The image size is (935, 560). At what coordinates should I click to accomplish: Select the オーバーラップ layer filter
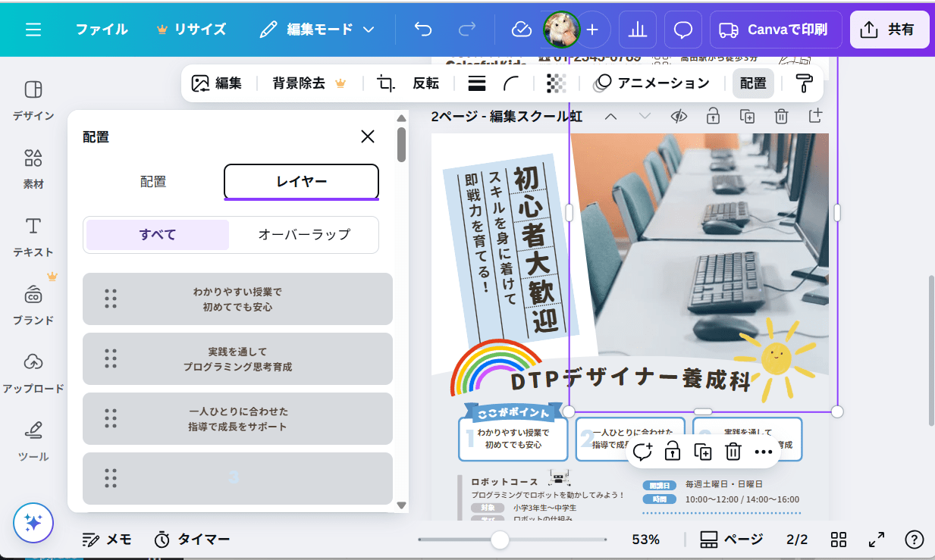(x=304, y=235)
